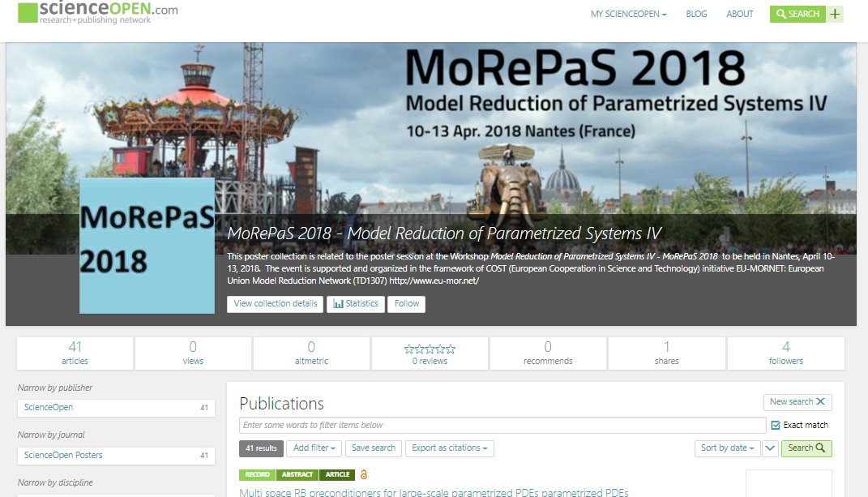
Task: Click the New search button
Action: click(x=797, y=401)
